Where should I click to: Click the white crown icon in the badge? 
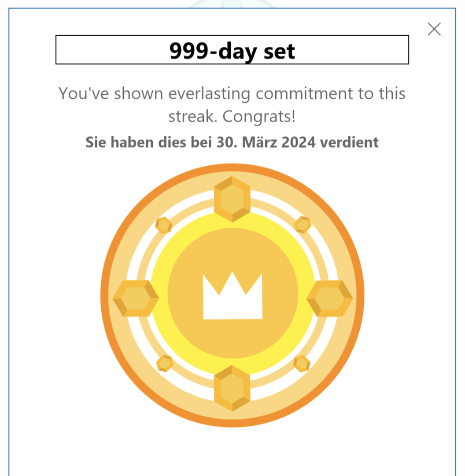point(232,295)
